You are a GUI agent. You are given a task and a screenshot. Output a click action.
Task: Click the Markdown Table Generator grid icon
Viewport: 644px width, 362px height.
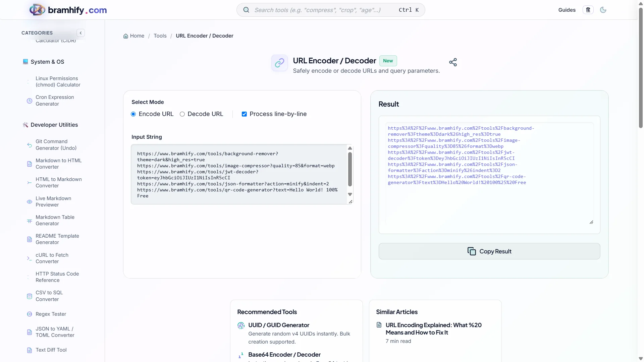pos(30,221)
